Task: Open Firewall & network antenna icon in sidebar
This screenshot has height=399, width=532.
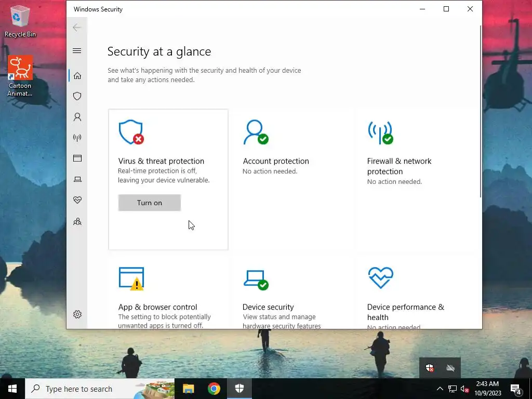Action: [x=77, y=138]
